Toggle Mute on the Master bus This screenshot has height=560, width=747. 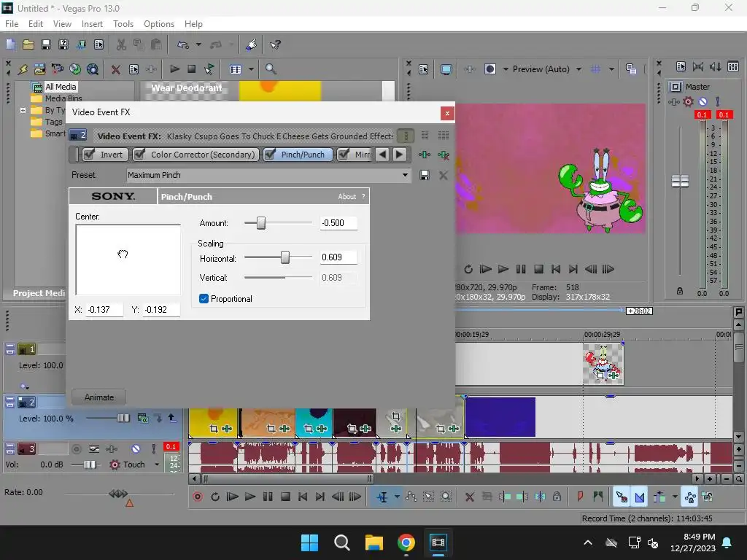tap(703, 101)
